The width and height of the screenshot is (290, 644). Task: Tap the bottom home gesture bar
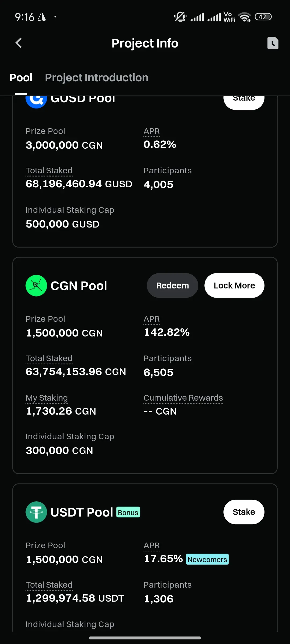[x=145, y=638]
